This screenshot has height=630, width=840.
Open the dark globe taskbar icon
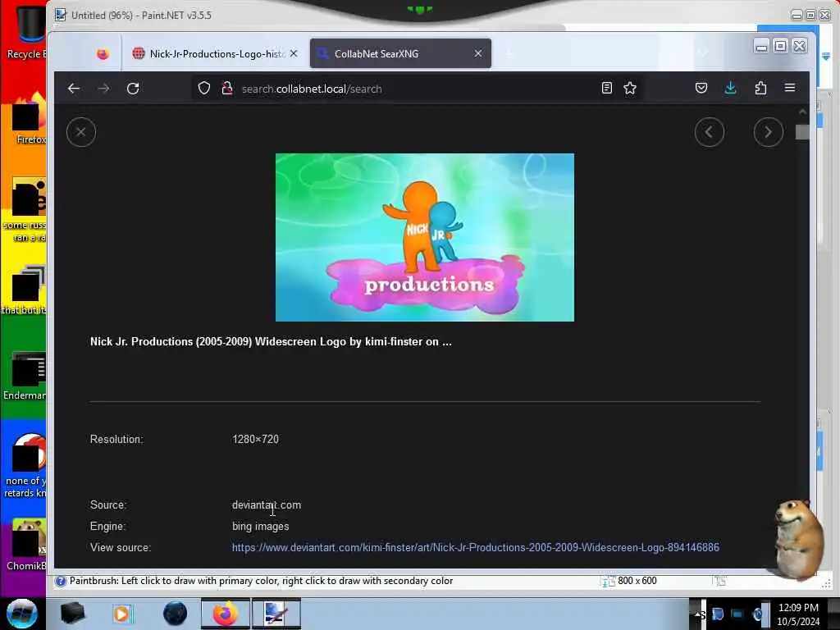tap(175, 614)
